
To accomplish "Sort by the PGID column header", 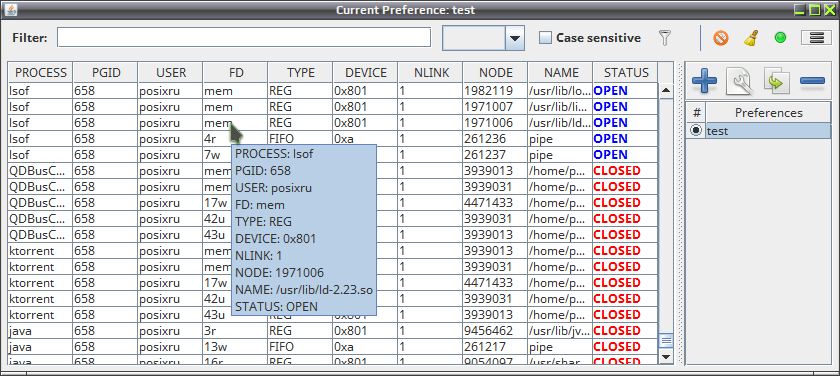I will 106,72.
